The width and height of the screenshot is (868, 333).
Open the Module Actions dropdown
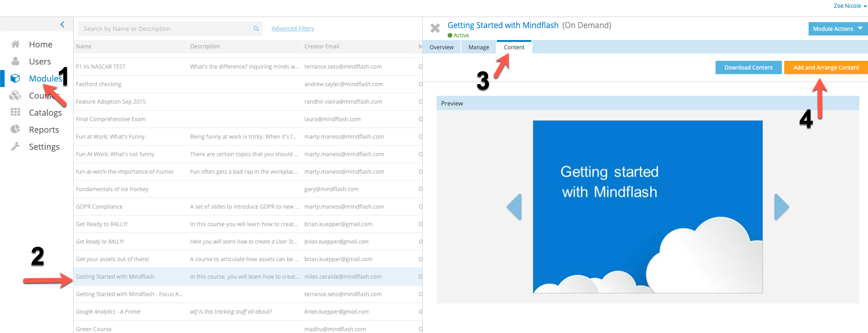click(x=838, y=29)
